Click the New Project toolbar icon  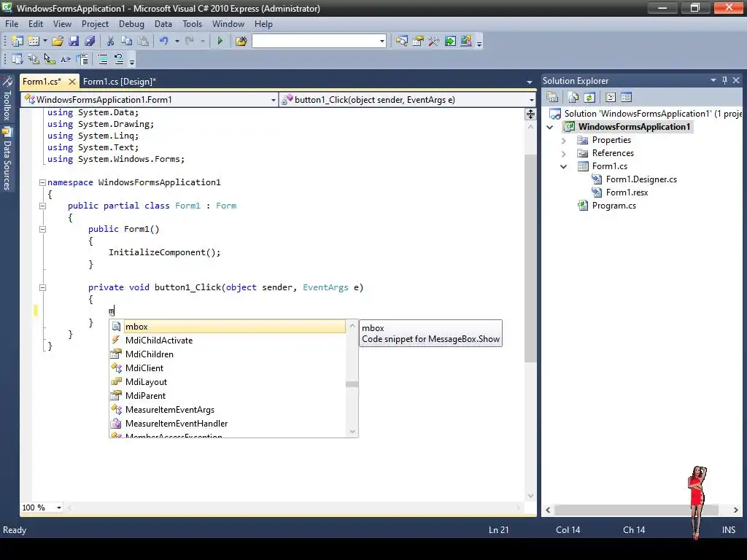[18, 41]
